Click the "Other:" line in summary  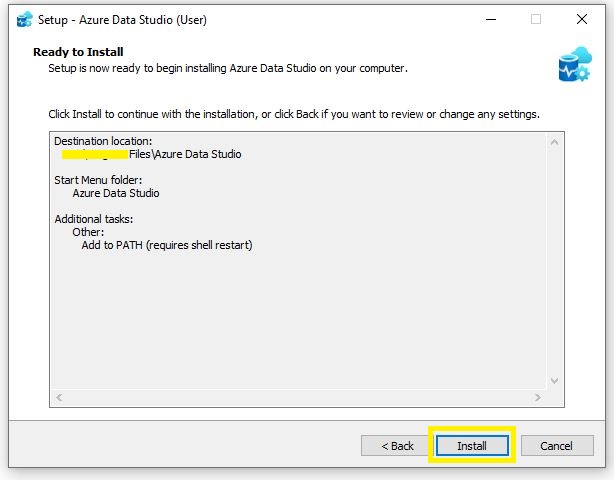pos(88,232)
